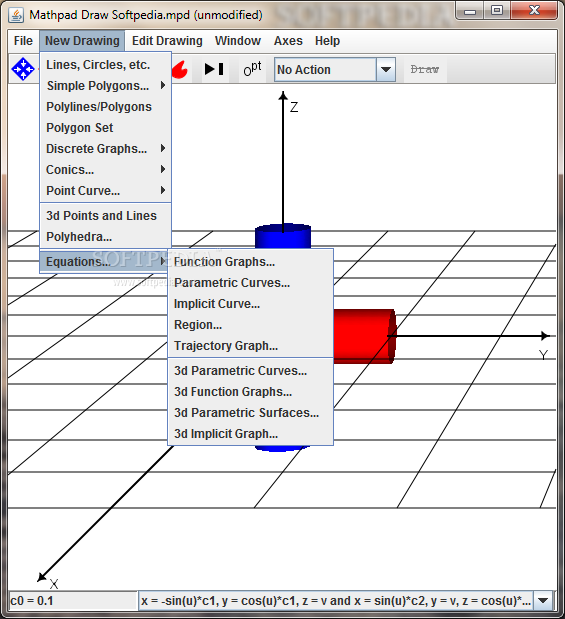Choose Implicit Curve... option
This screenshot has width=565, height=619.
(x=251, y=303)
